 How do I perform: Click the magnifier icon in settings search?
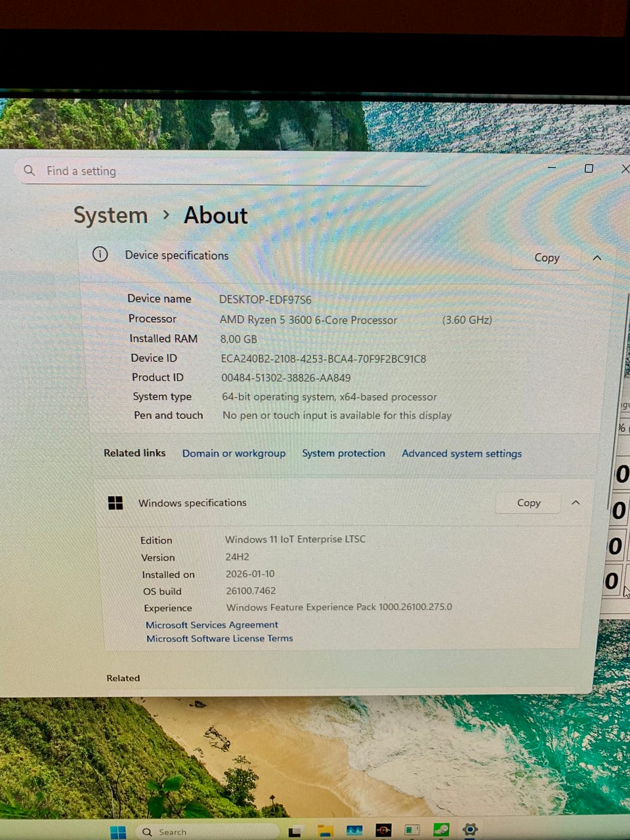pyautogui.click(x=30, y=171)
